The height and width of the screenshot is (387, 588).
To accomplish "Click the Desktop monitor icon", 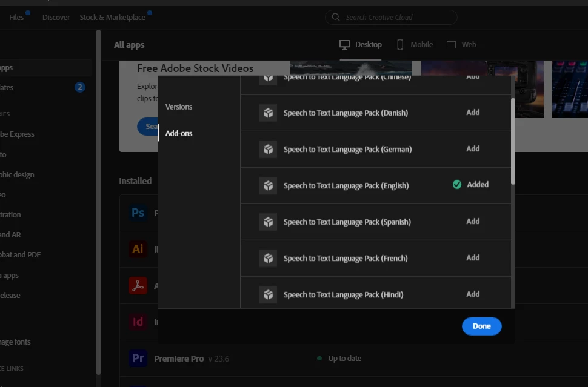I will pos(345,45).
